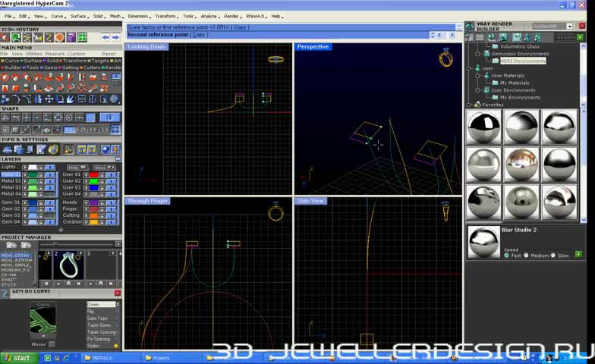This screenshot has height=364, width=595.
Task: Select the Slow speed radio button
Action: pos(552,256)
